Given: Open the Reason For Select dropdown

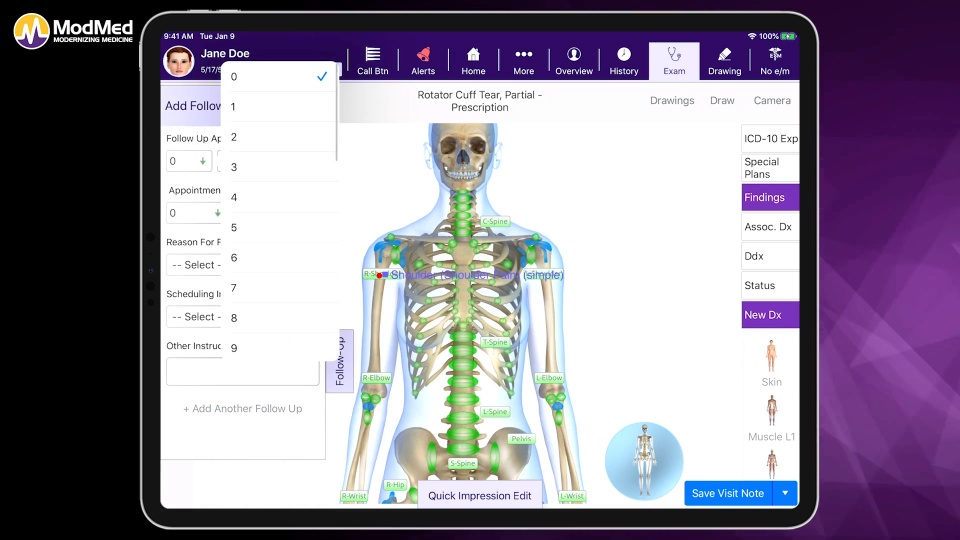Looking at the screenshot, I should pyautogui.click(x=194, y=265).
